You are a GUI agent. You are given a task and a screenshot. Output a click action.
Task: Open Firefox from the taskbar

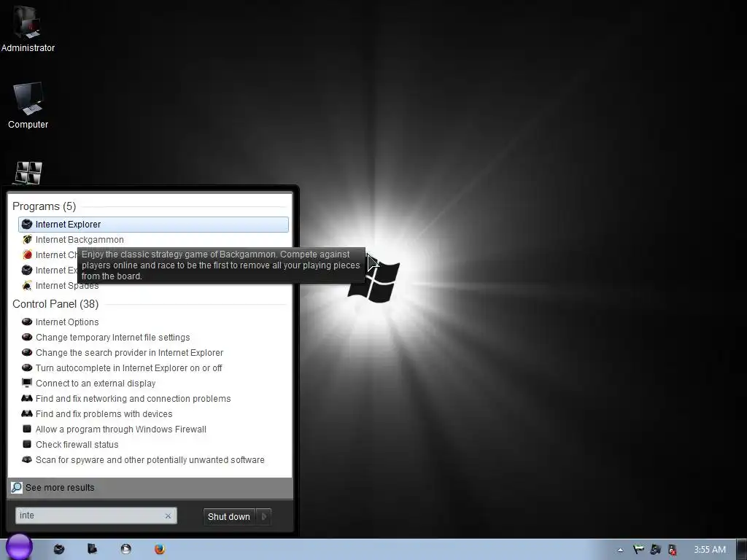160,550
